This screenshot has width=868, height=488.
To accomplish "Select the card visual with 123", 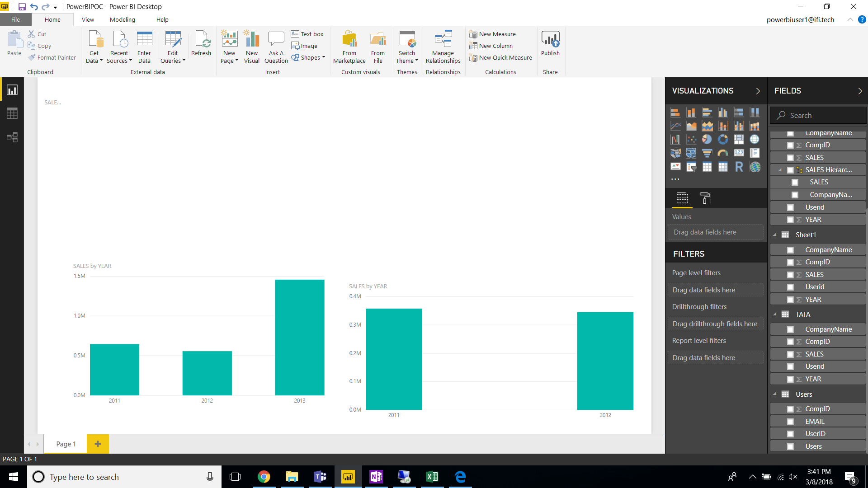I will (x=739, y=153).
